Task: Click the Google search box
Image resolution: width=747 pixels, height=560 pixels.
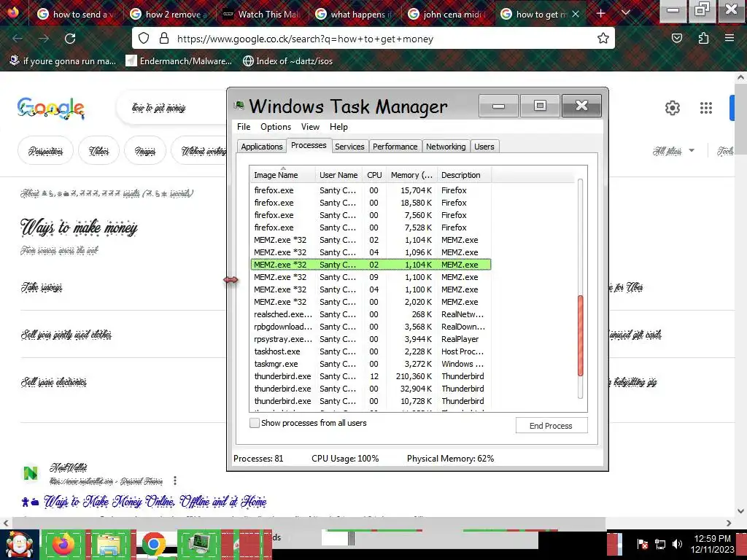Action: [171, 108]
